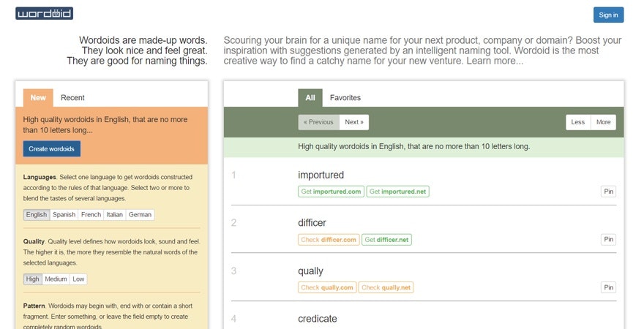Toggle the Spanish language option

(x=64, y=215)
